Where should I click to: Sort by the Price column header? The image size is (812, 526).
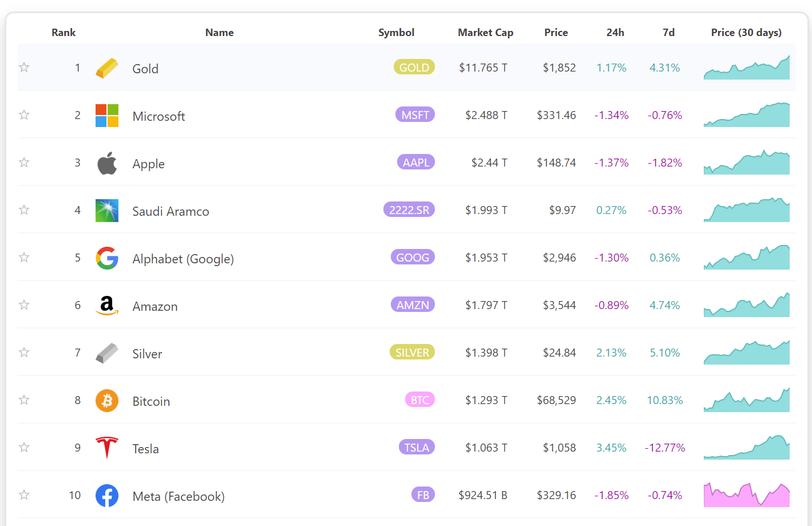(556, 33)
